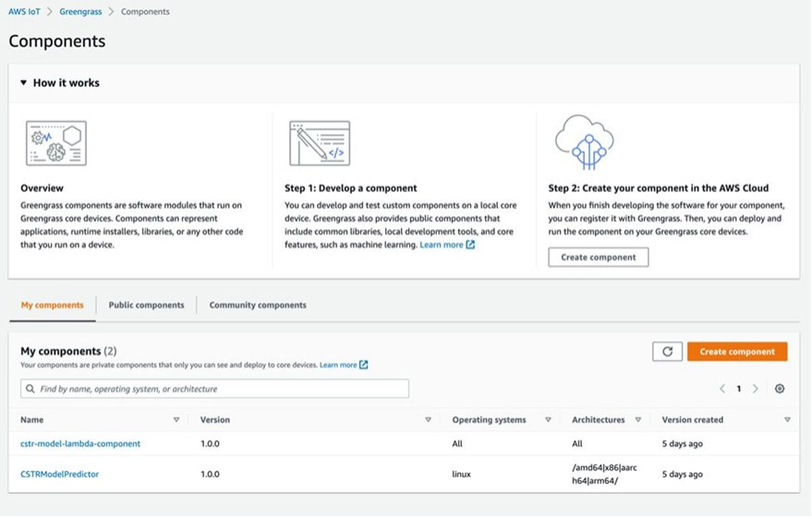812x517 pixels.
Task: Click 5 days ago in CSTRModelPredictor row
Action: 682,474
